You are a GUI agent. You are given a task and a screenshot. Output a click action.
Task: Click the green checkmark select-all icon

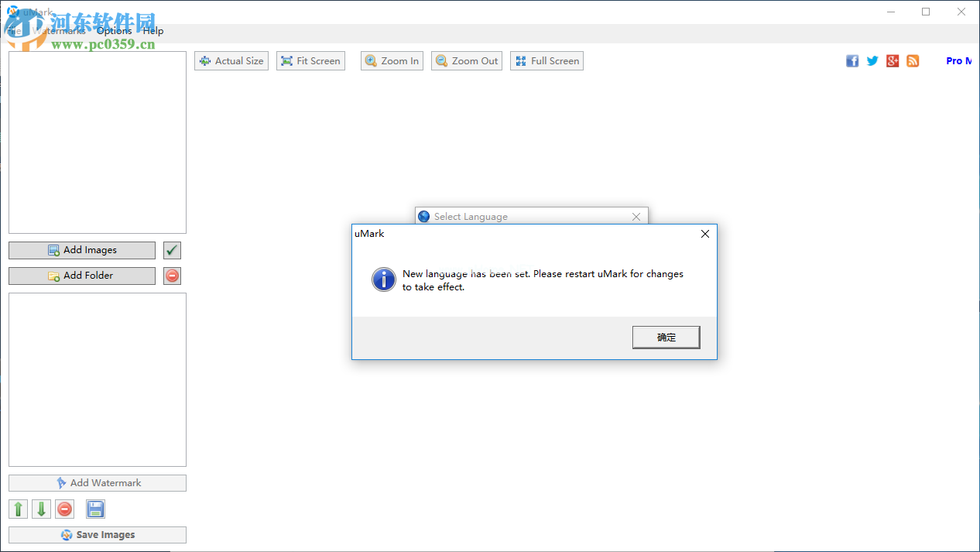tap(172, 250)
